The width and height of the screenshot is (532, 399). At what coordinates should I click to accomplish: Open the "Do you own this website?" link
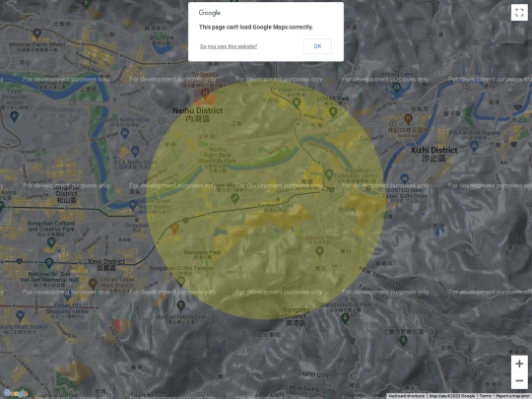click(x=229, y=46)
